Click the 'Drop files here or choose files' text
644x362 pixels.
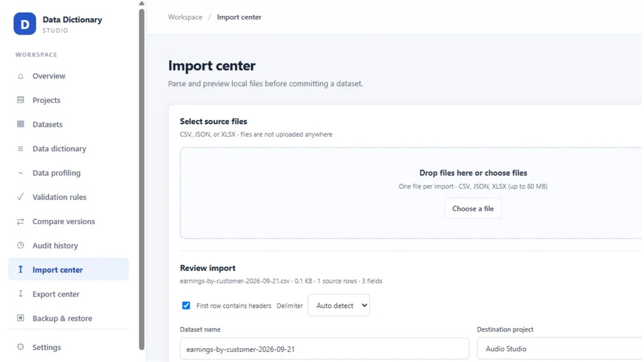(473, 173)
